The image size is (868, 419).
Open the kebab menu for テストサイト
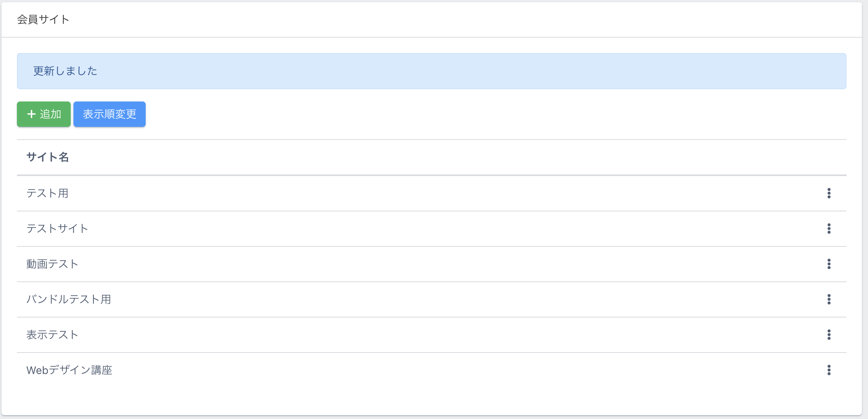tap(829, 229)
